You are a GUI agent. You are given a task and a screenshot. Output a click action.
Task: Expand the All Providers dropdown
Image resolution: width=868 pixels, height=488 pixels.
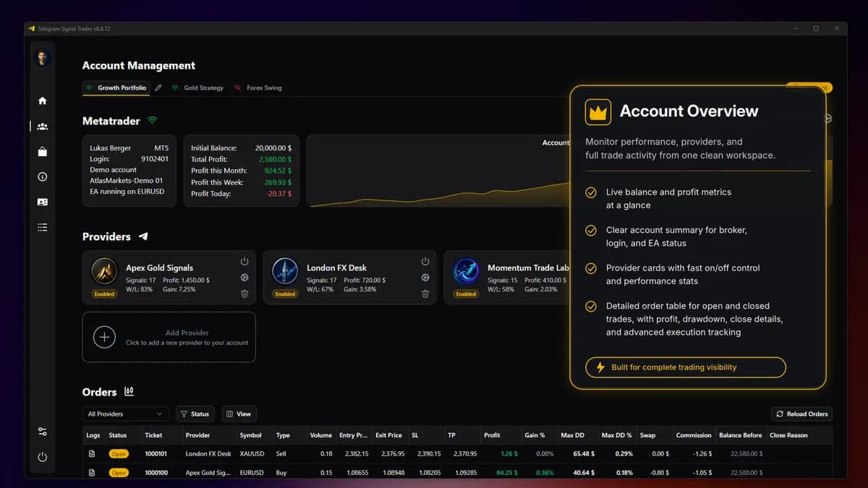tap(125, 414)
